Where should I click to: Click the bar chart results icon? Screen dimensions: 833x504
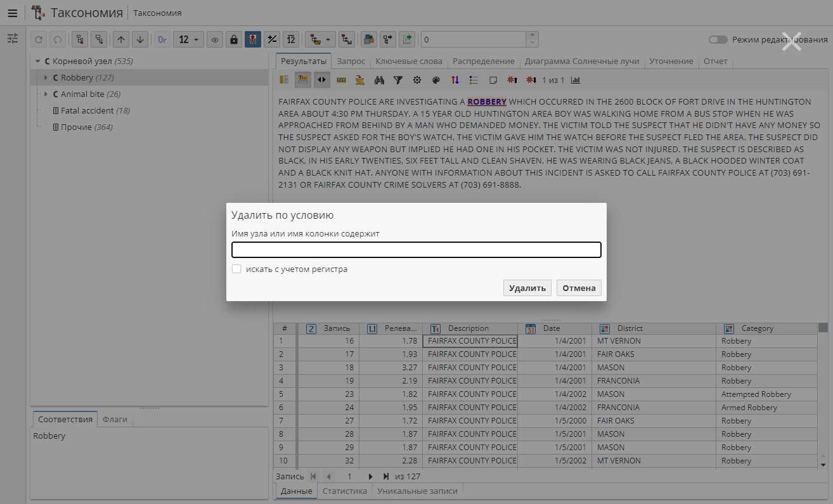click(576, 80)
